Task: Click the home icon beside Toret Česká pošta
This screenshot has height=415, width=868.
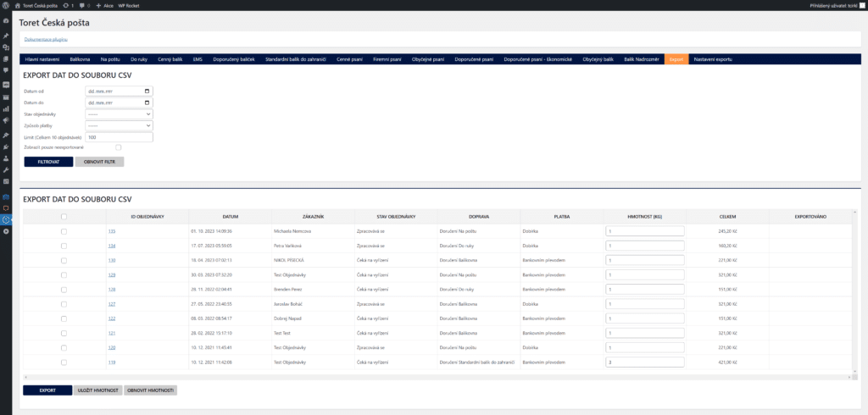Action: 17,6
